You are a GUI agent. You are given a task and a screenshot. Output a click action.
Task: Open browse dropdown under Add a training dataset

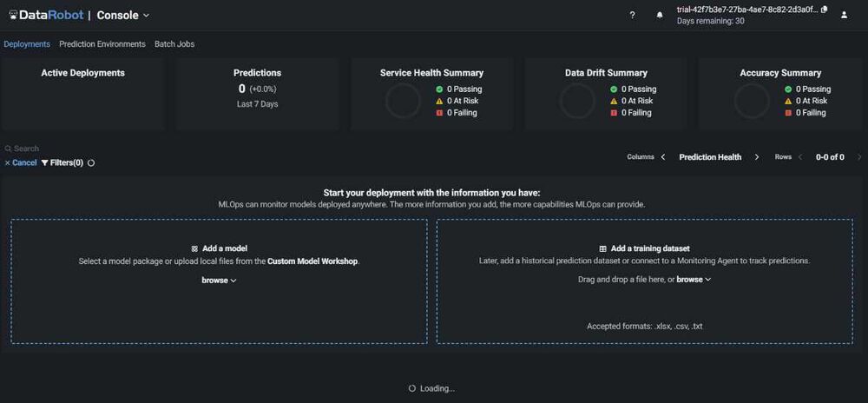[694, 280]
